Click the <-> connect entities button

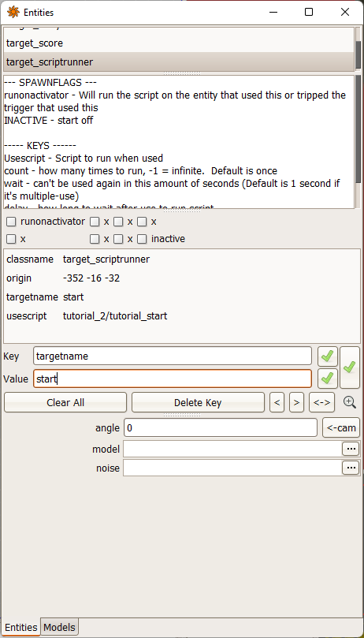click(322, 402)
